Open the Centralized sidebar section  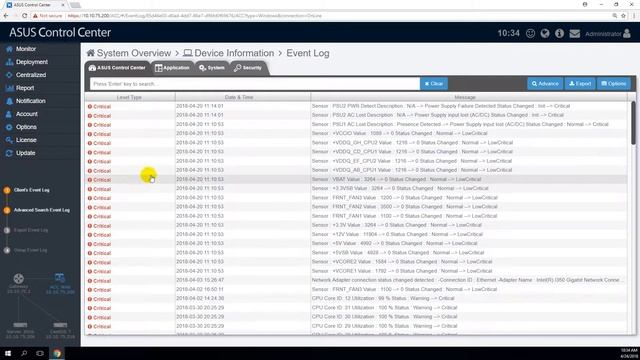click(26, 75)
